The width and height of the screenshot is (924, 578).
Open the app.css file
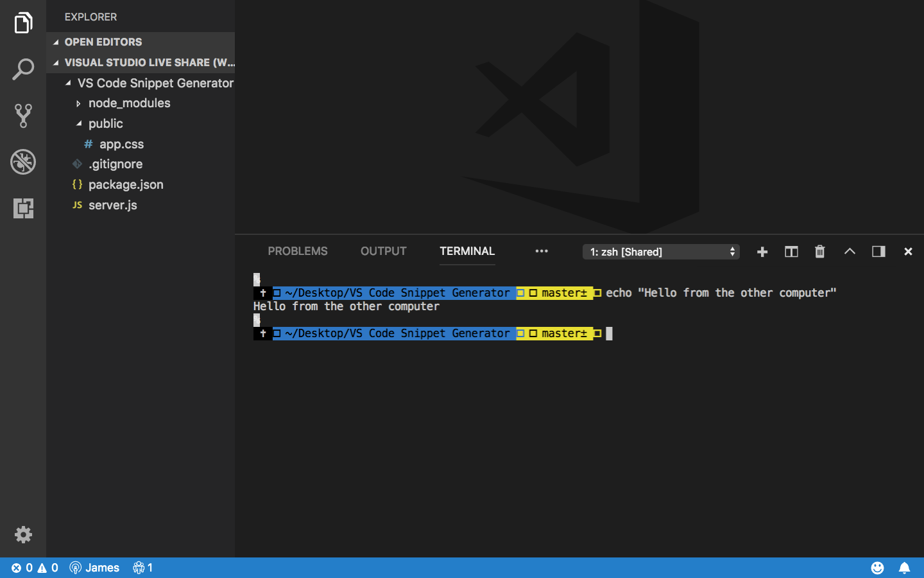[x=141, y=144]
